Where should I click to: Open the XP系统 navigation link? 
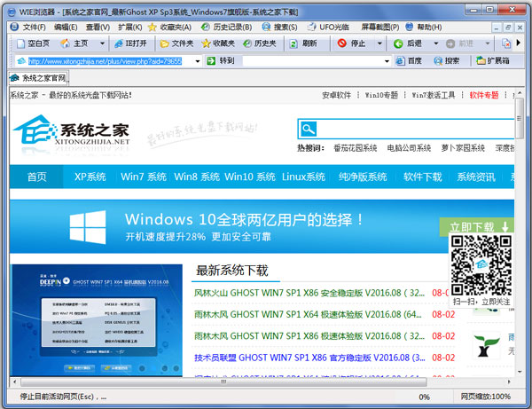click(x=90, y=177)
